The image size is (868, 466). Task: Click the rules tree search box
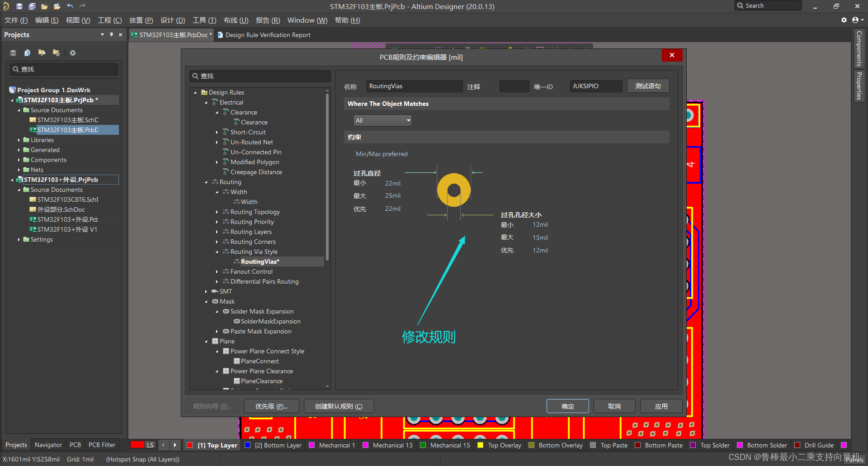click(x=260, y=76)
